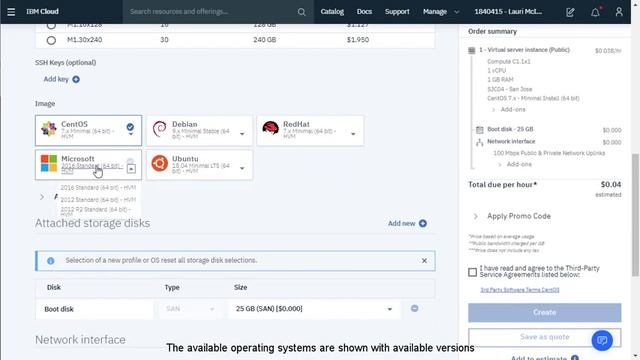Open the CentOS version dropdown
Screen dimensions: 640x360
pos(131,134)
